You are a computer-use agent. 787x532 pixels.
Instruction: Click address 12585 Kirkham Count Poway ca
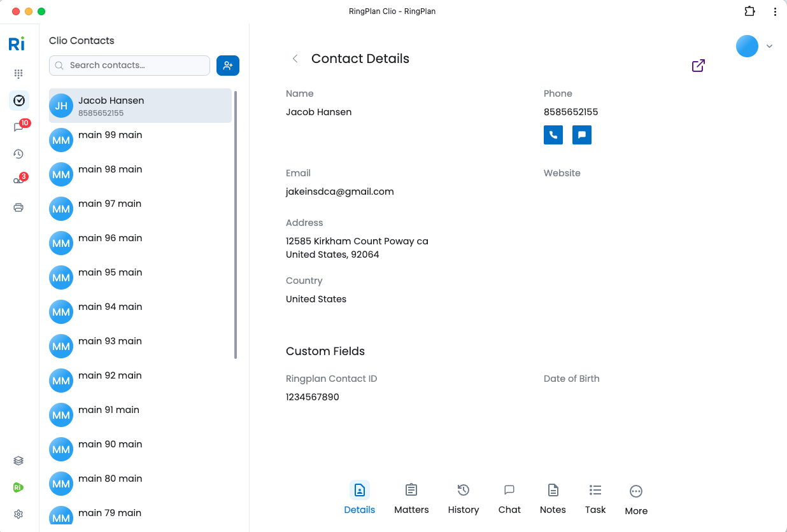(357, 241)
